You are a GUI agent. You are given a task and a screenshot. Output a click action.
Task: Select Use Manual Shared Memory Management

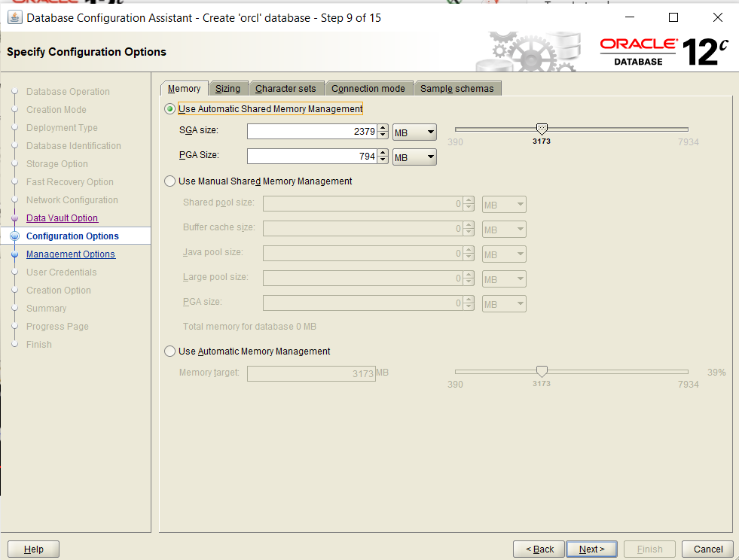(x=169, y=181)
